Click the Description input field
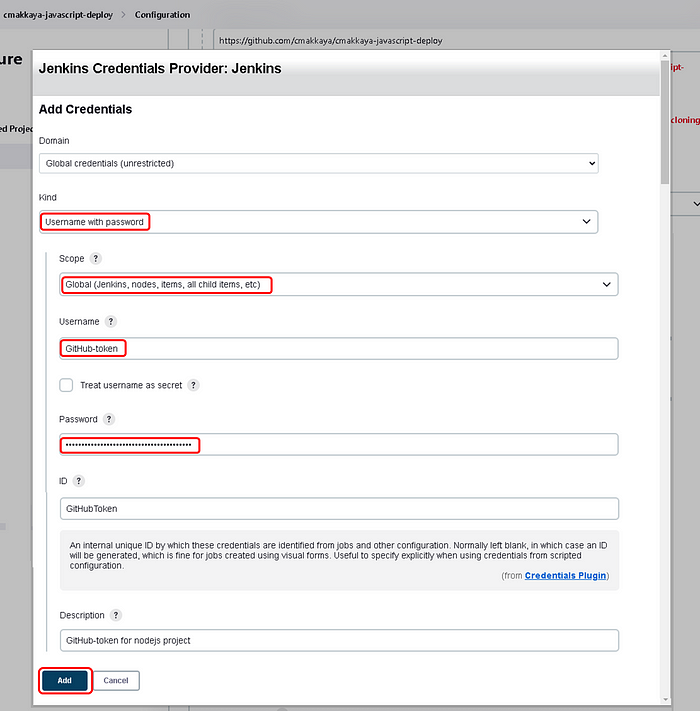The width and height of the screenshot is (700, 711). tap(339, 640)
